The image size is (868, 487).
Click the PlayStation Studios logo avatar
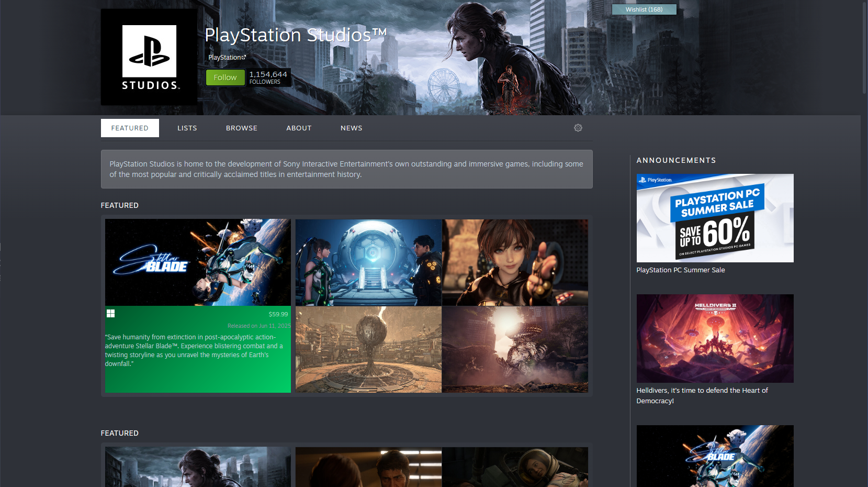coord(149,57)
